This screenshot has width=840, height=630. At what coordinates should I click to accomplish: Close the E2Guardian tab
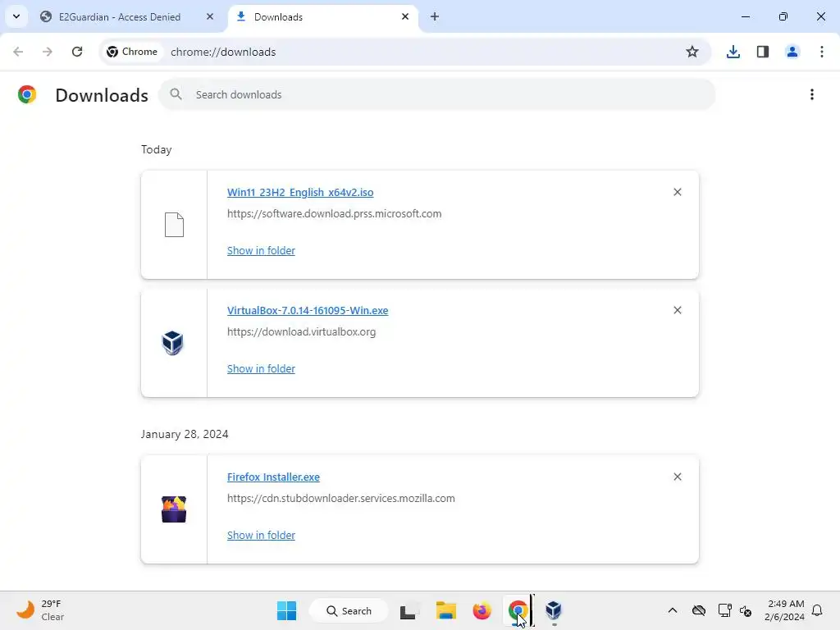210,16
